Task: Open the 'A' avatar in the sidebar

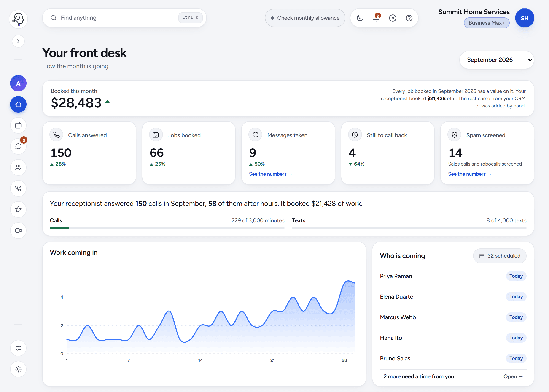Action: click(x=18, y=83)
